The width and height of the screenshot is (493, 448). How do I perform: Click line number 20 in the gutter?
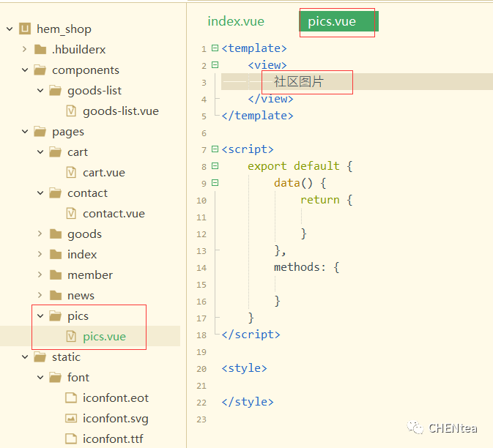tap(201, 369)
